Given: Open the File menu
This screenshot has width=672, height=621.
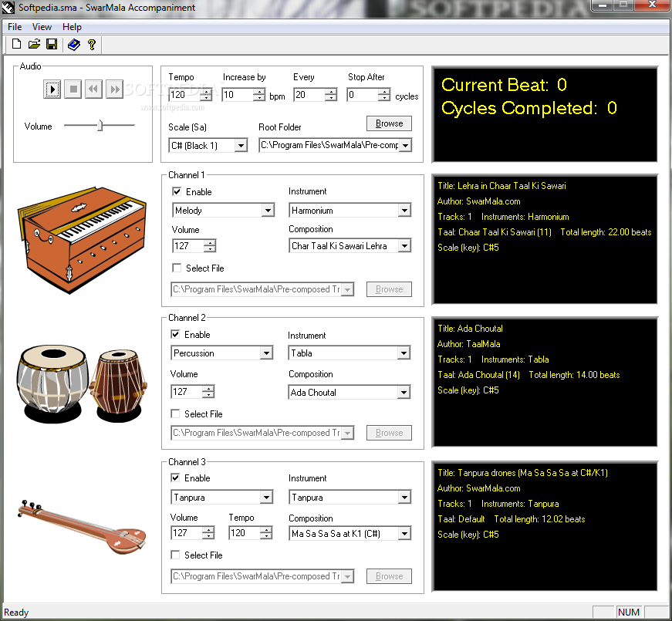Looking at the screenshot, I should coord(15,27).
